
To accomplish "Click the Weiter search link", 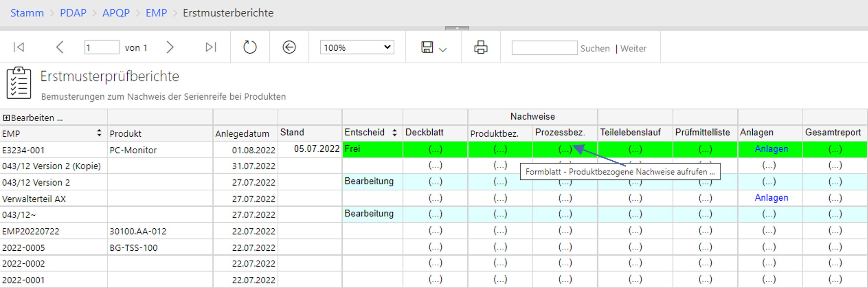I will (x=633, y=48).
